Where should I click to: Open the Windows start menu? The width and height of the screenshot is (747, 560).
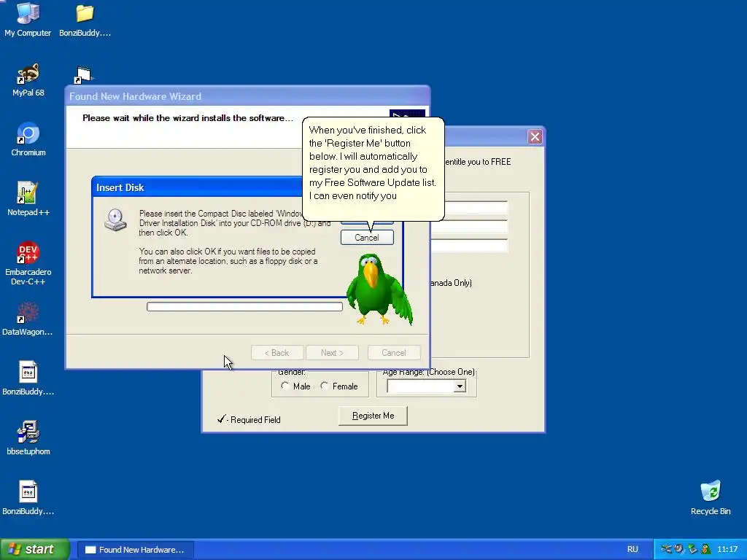click(35, 549)
